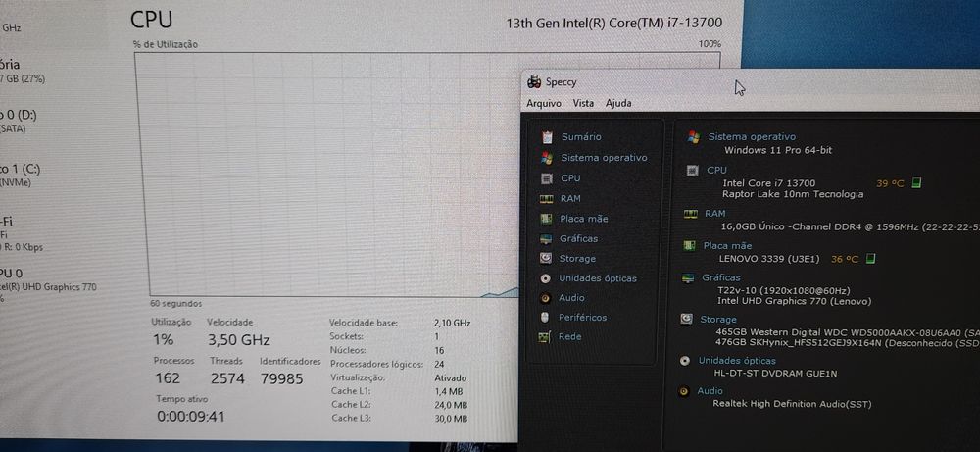
Task: Go to CPU section in Speccy sidebar
Action: (x=570, y=178)
